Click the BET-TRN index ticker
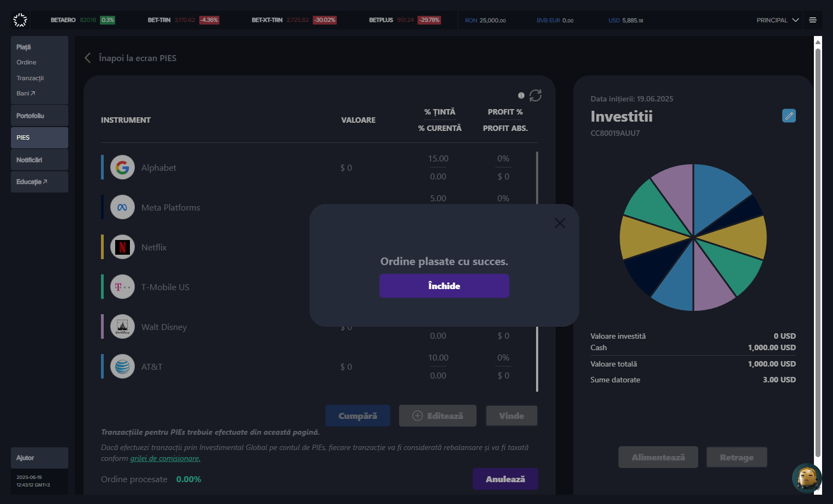This screenshot has height=504, width=833. pos(183,20)
